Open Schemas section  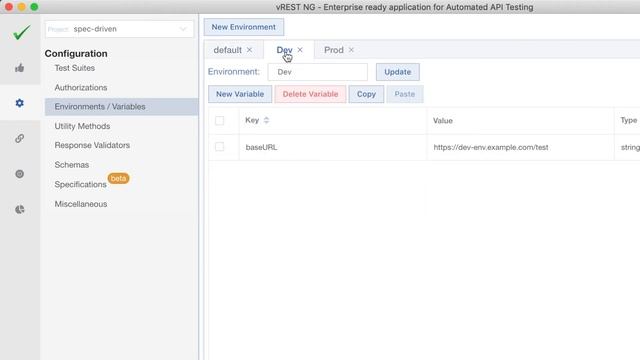72,164
